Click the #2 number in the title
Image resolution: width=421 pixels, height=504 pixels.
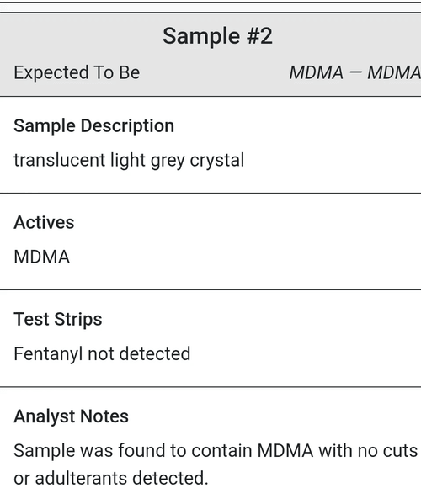tap(259, 36)
